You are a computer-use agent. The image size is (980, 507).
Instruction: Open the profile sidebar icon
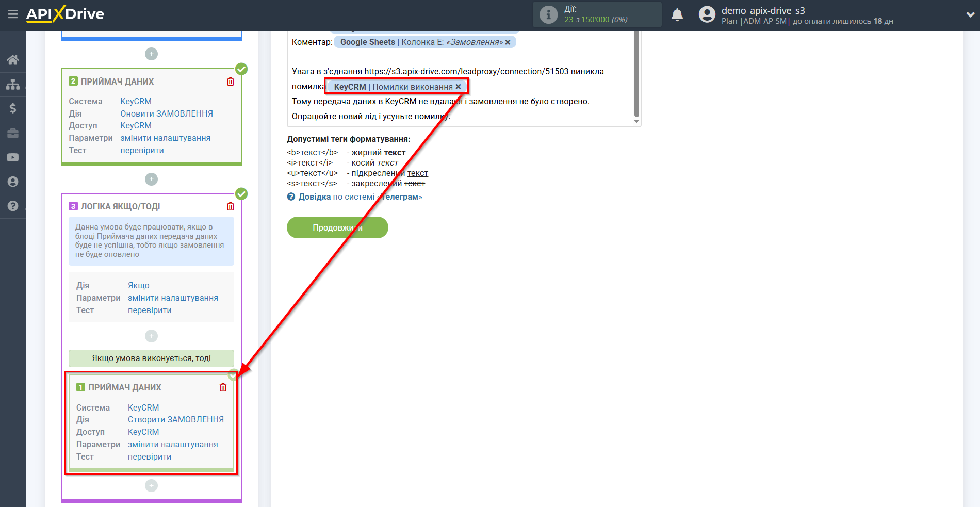(13, 182)
